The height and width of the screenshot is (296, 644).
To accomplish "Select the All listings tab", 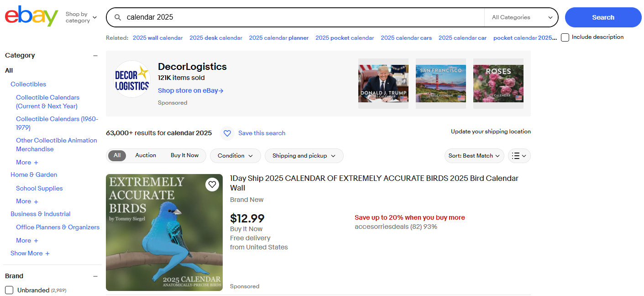I will pyautogui.click(x=117, y=155).
